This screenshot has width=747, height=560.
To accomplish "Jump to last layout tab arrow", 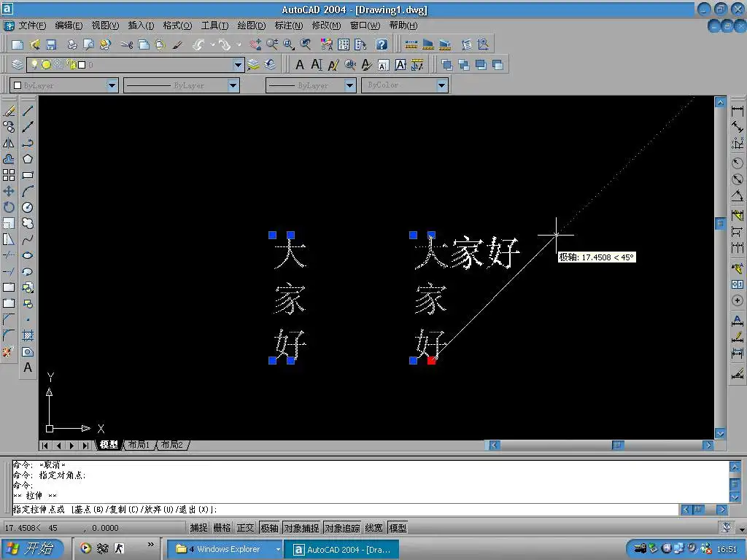I will pos(85,446).
